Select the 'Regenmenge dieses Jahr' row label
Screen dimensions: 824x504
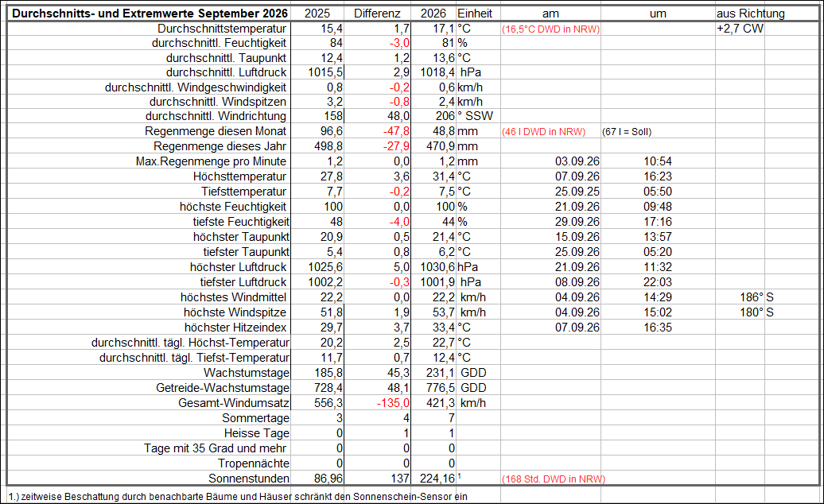(220, 146)
